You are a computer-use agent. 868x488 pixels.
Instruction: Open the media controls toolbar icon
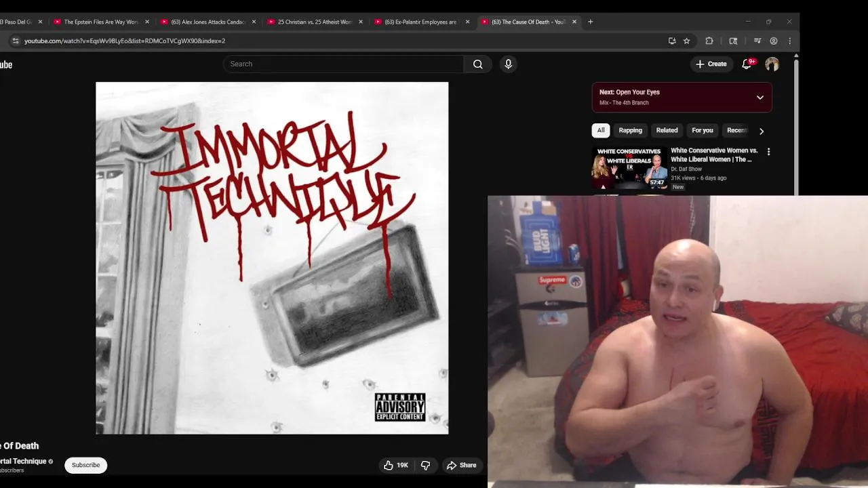[x=757, y=41]
